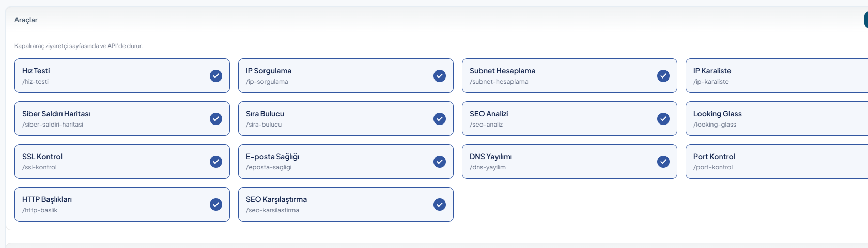The width and height of the screenshot is (868, 248).
Task: Click the "DNS Yayılımı" card title
Action: 491,157
